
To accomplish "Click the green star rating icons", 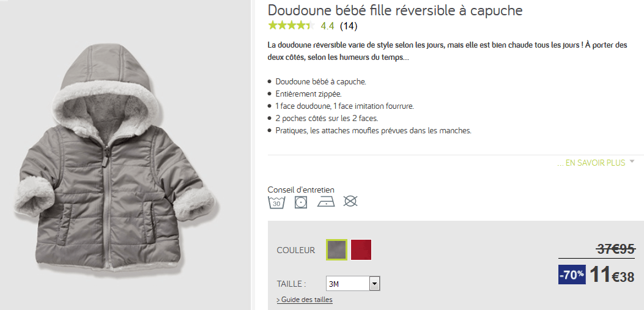I will pyautogui.click(x=291, y=26).
